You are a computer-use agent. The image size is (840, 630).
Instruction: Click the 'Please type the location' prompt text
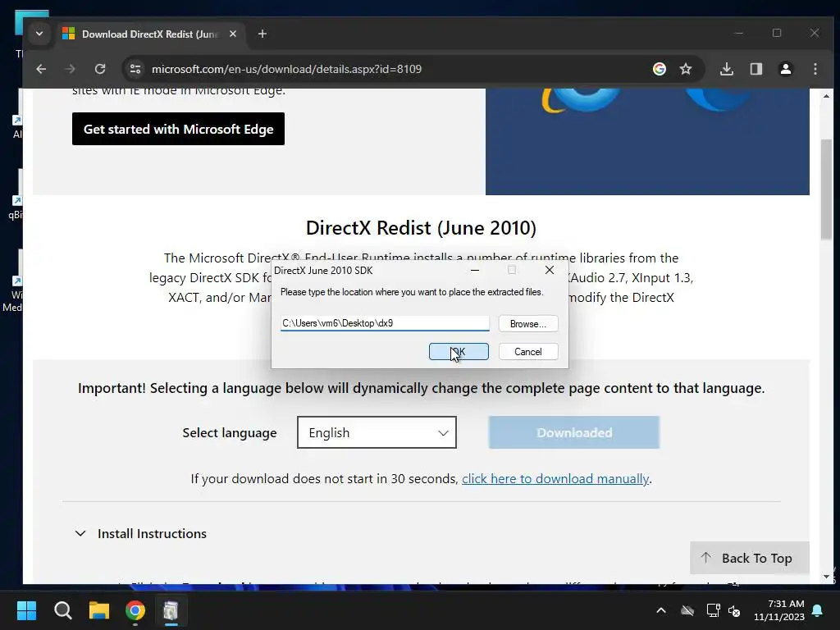(412, 292)
